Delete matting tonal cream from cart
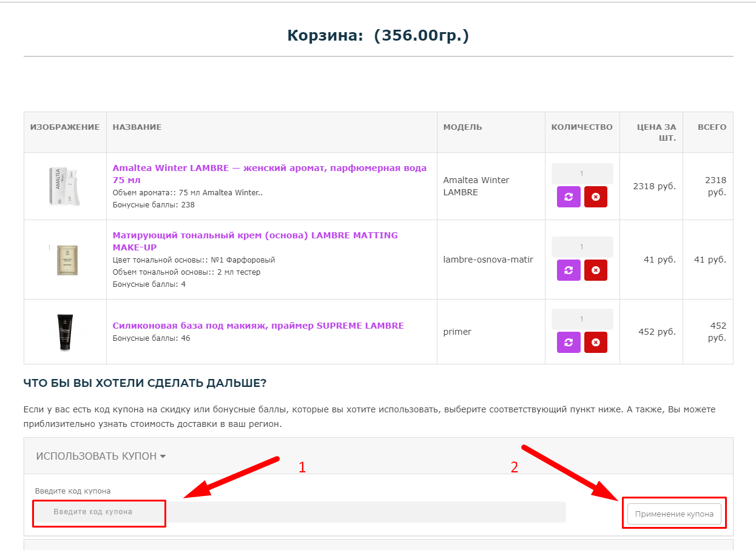The width and height of the screenshot is (756, 550). click(x=595, y=270)
